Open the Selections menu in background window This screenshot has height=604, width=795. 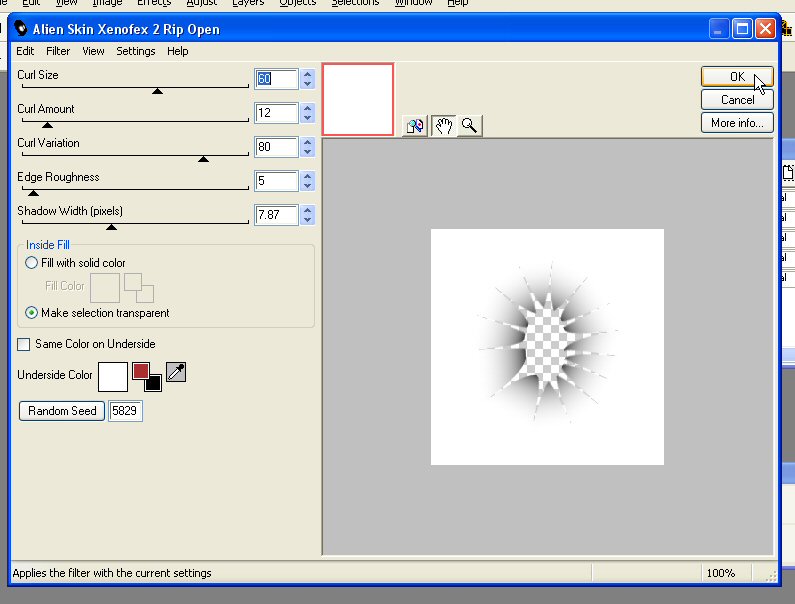click(x=355, y=3)
